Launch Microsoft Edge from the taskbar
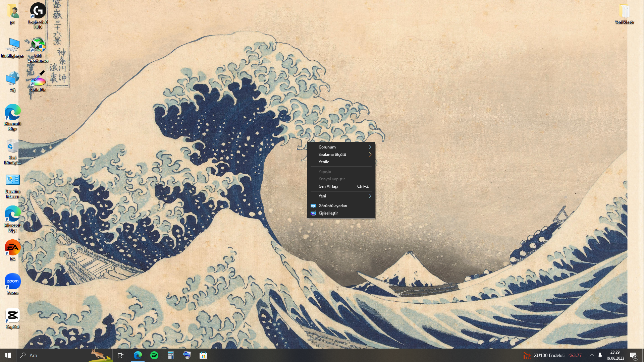Image resolution: width=644 pixels, height=362 pixels. (138, 355)
